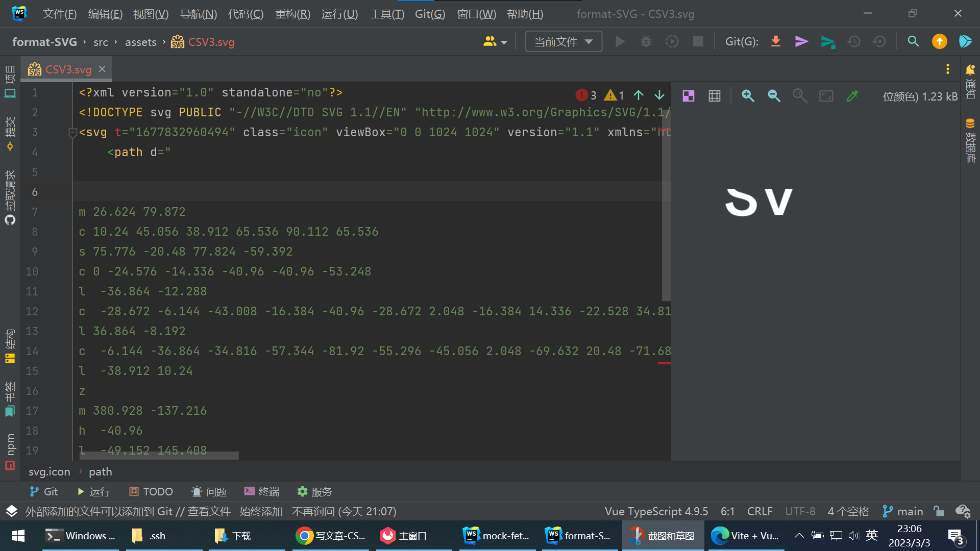Toggle the read-only lock icon in status bar

pos(938,511)
